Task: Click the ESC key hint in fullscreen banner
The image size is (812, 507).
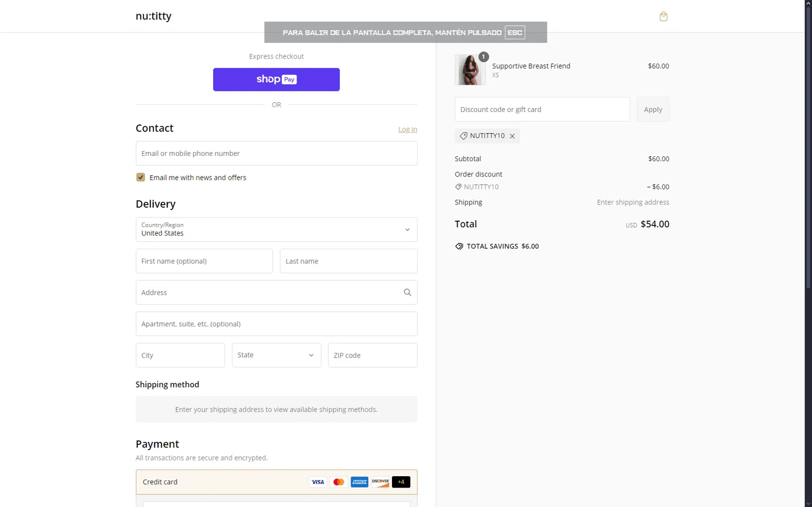Action: pyautogui.click(x=515, y=32)
